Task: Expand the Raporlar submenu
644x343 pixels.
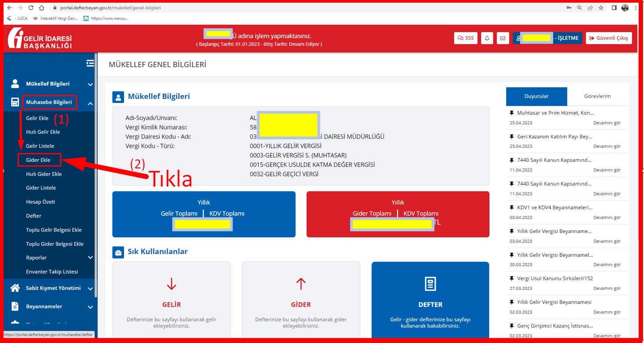Action: pos(90,257)
